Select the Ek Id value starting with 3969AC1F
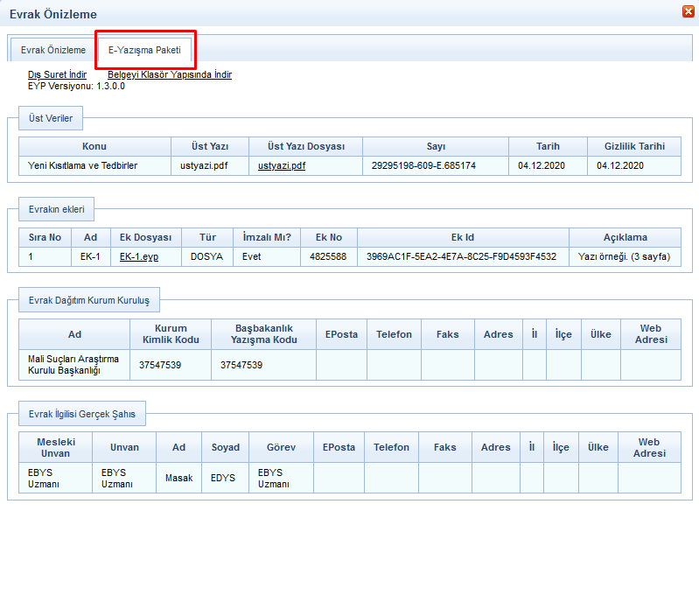The height and width of the screenshot is (616, 699). click(461, 256)
